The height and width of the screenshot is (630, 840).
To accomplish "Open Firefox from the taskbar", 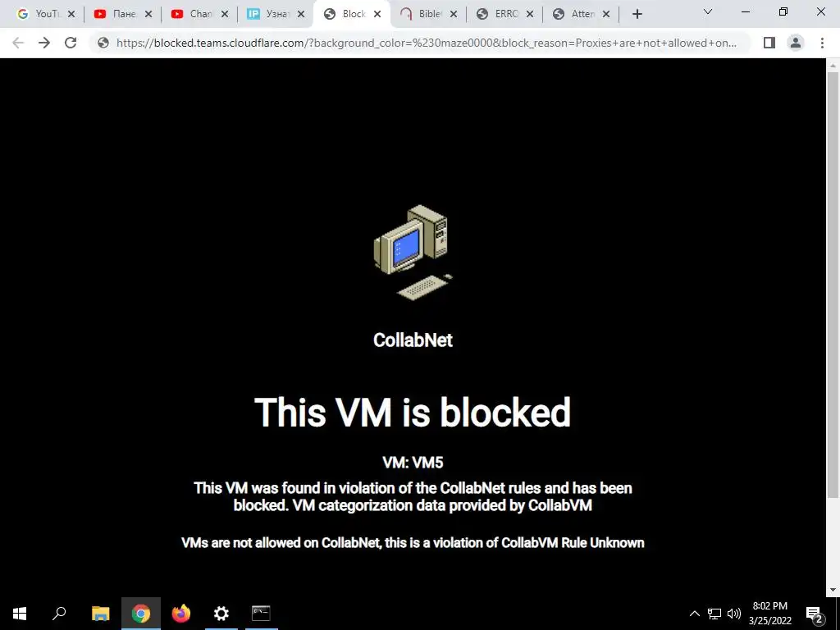I will pyautogui.click(x=181, y=614).
